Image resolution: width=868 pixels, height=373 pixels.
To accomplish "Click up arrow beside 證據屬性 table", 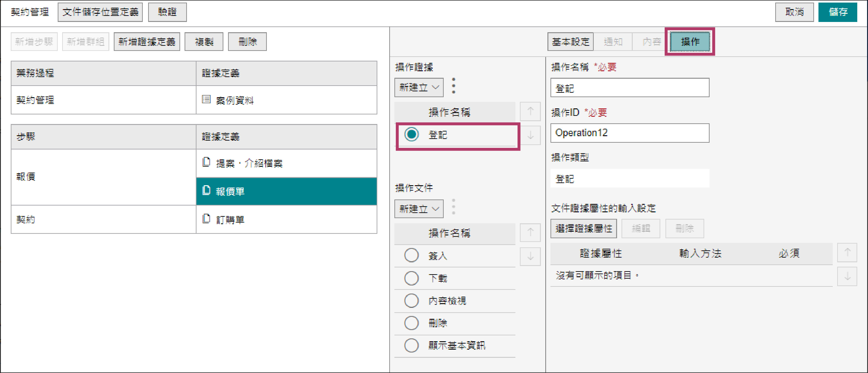I will pos(847,253).
